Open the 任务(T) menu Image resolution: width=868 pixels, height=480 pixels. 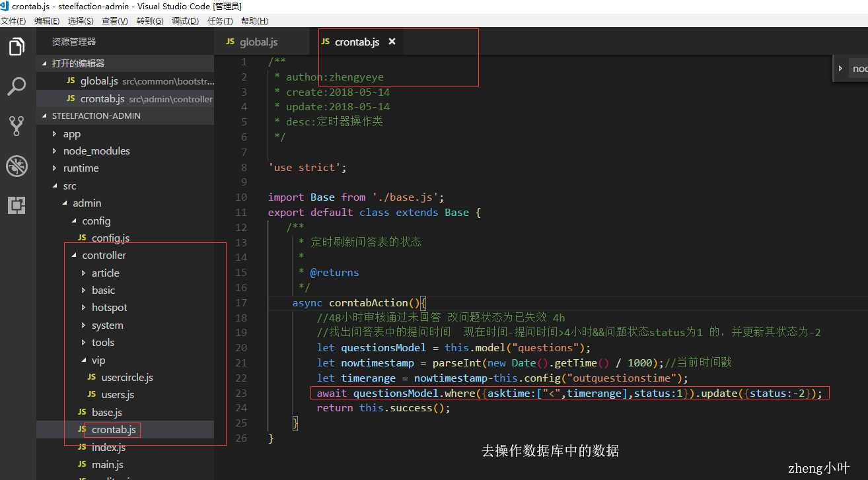220,21
